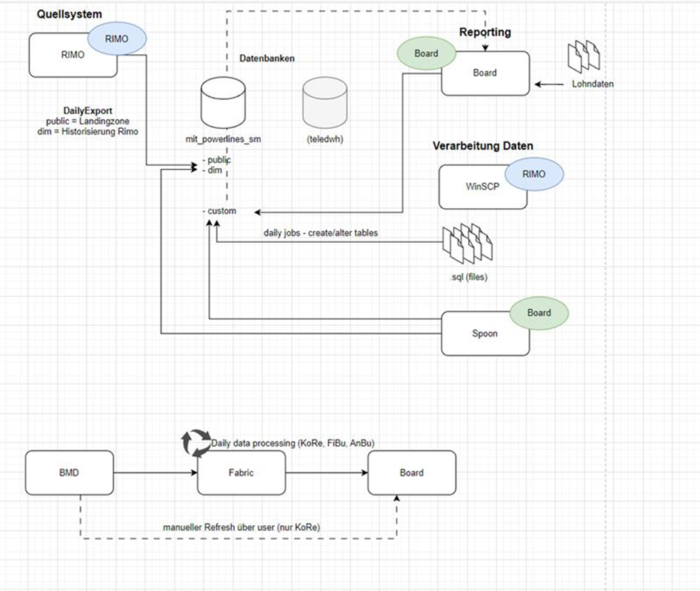The height and width of the screenshot is (591, 700).
Task: Select the Board box under Reporting
Action: pos(485,73)
